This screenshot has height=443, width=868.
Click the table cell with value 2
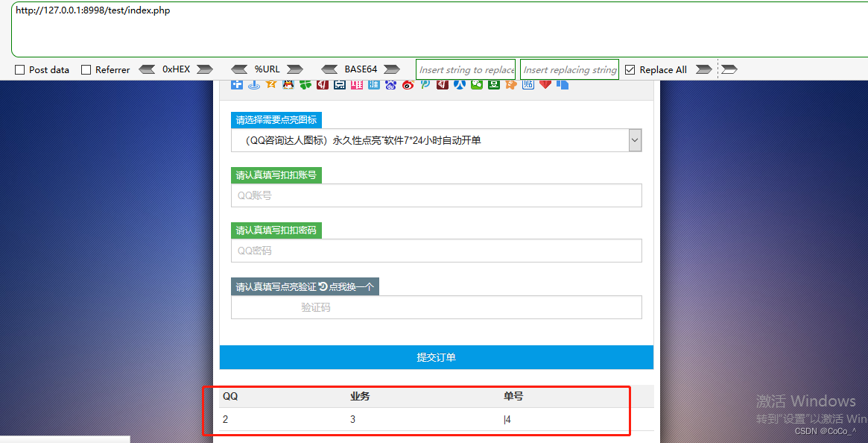225,419
